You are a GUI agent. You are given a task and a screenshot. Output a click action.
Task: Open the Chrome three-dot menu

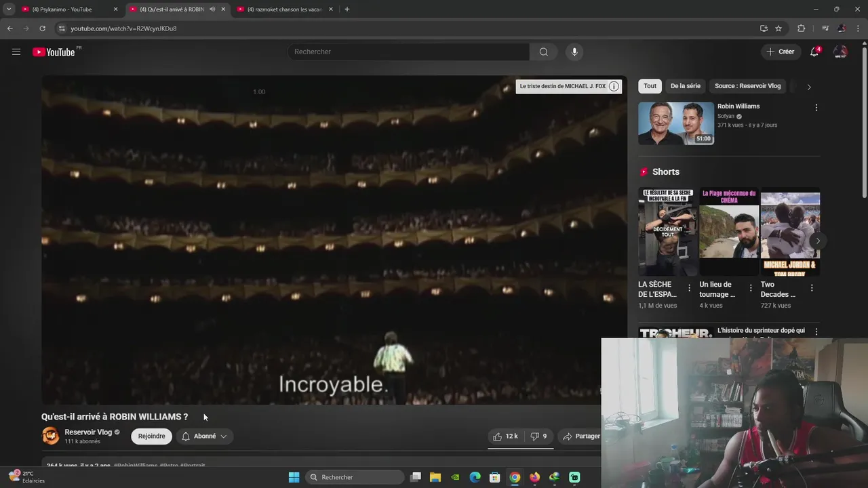(857, 28)
